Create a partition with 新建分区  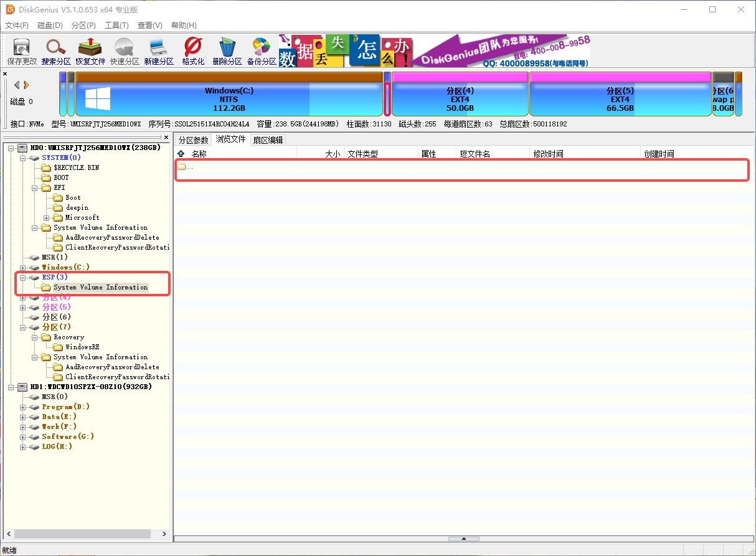point(159,51)
